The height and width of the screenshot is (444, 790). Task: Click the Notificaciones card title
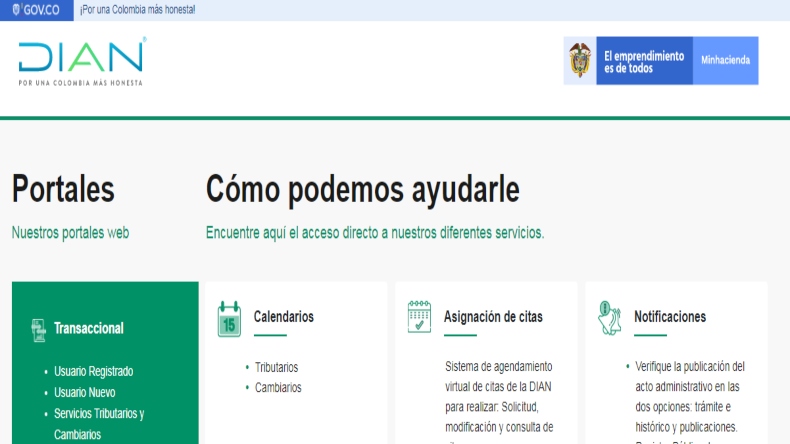[x=669, y=316]
